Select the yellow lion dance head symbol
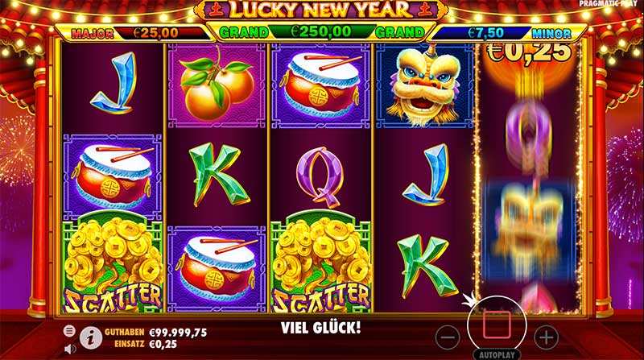This screenshot has width=644, height=360. coord(425,85)
